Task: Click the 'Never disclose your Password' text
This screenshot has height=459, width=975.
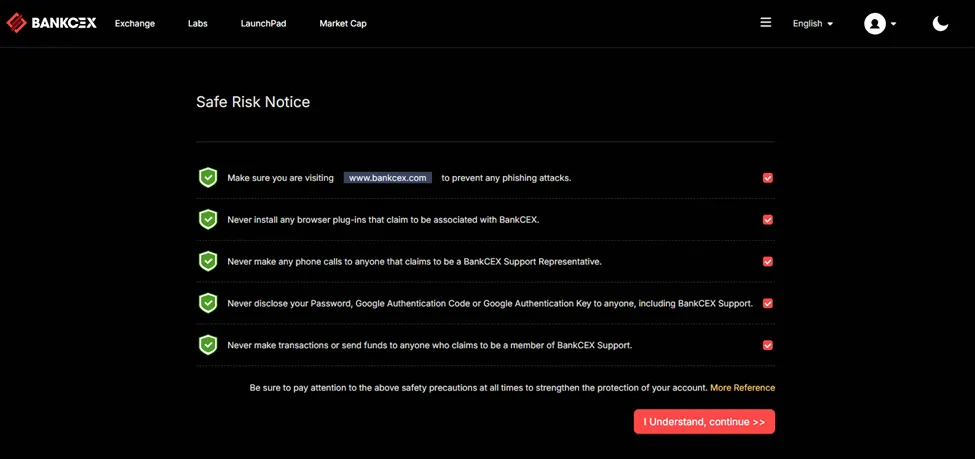Action: 490,304
